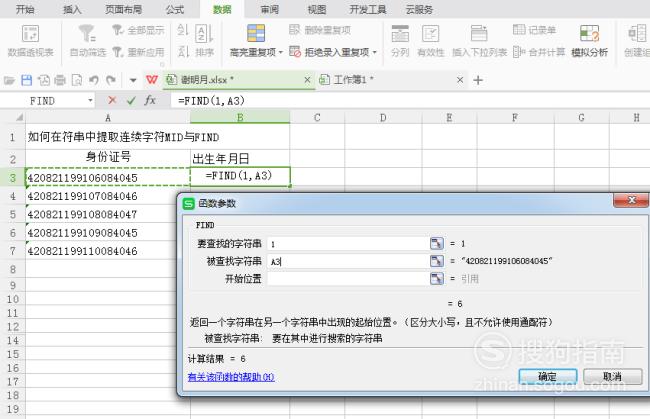
Task: Select cell A4 with 420821199107084046
Action: pyautogui.click(x=108, y=196)
